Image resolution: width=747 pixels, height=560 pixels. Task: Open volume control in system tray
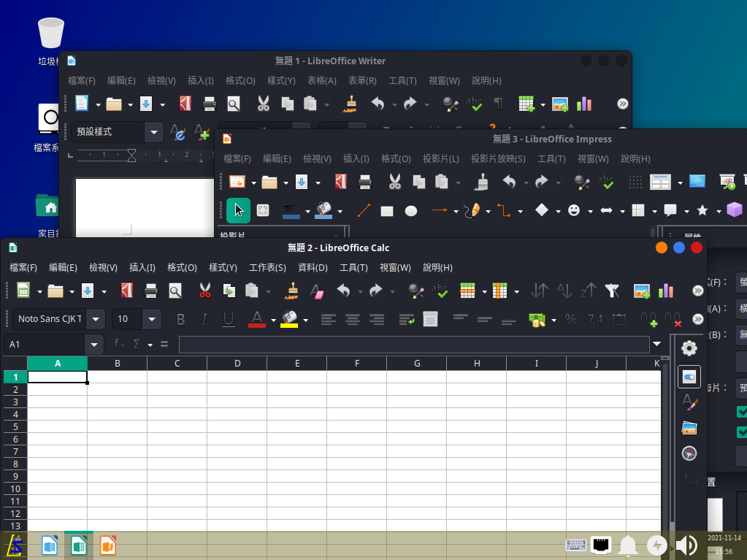(686, 545)
